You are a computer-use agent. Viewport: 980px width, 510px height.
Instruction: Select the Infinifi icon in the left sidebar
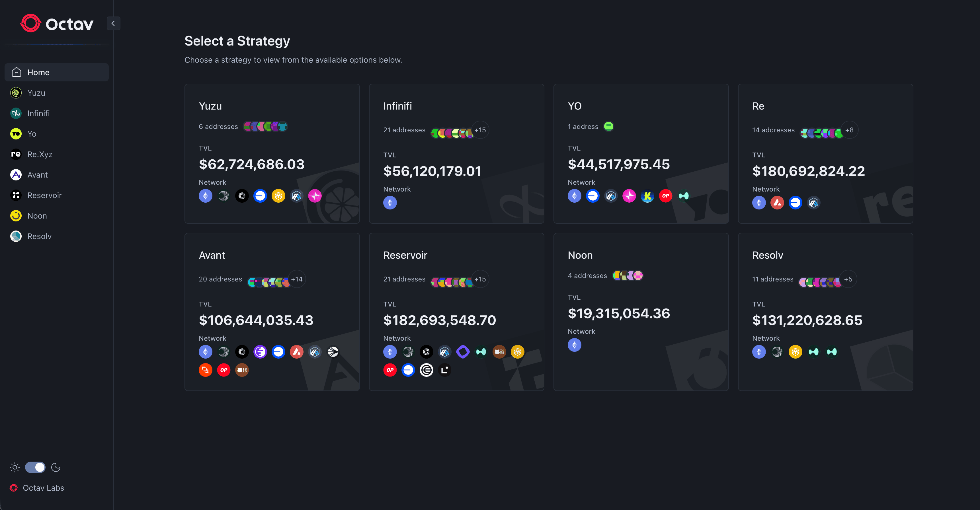16,113
